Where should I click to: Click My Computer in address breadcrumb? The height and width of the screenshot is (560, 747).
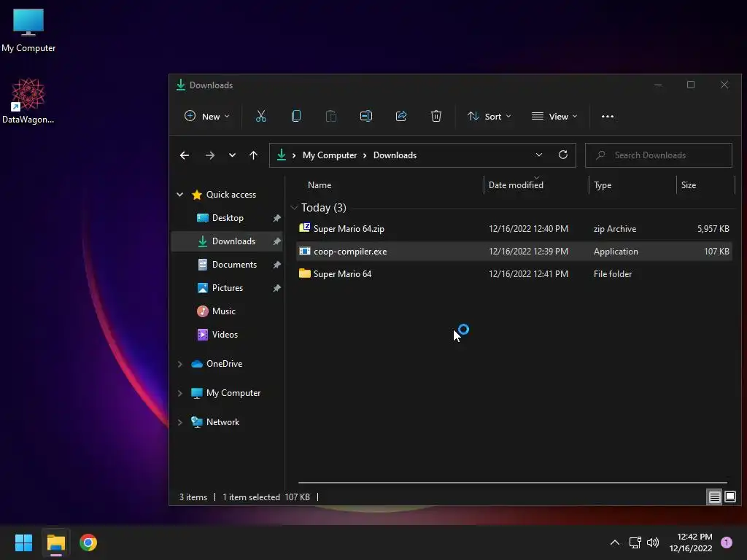330,155
